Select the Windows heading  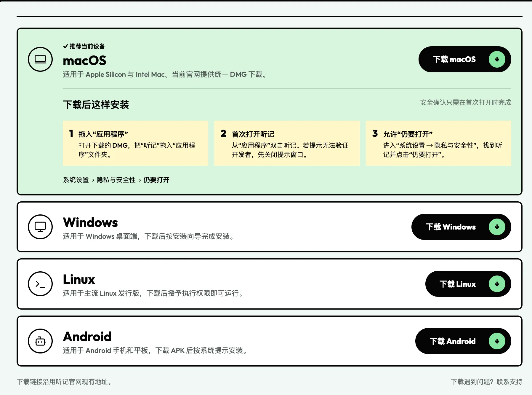90,222
